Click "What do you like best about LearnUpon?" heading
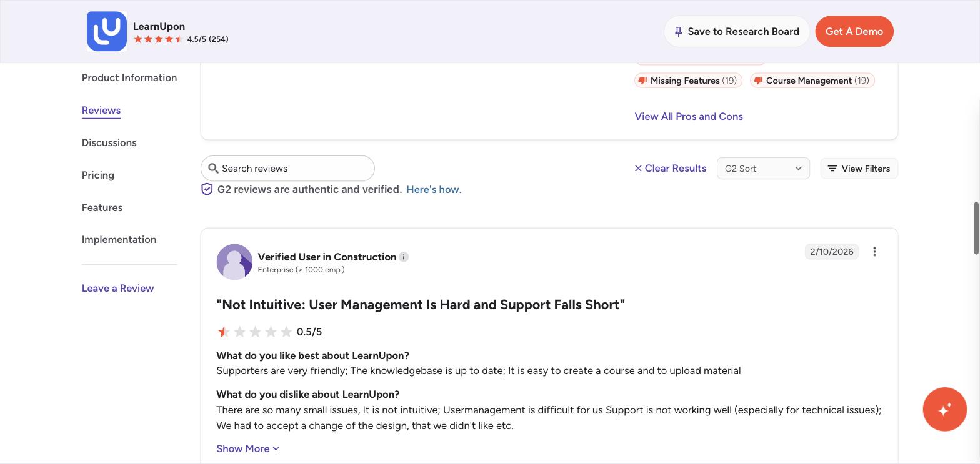Image resolution: width=980 pixels, height=464 pixels. (x=313, y=355)
